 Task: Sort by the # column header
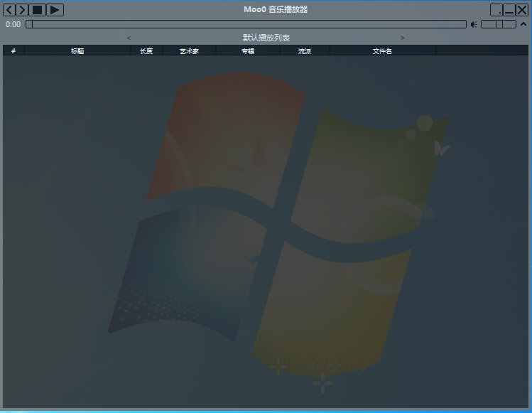(x=13, y=51)
